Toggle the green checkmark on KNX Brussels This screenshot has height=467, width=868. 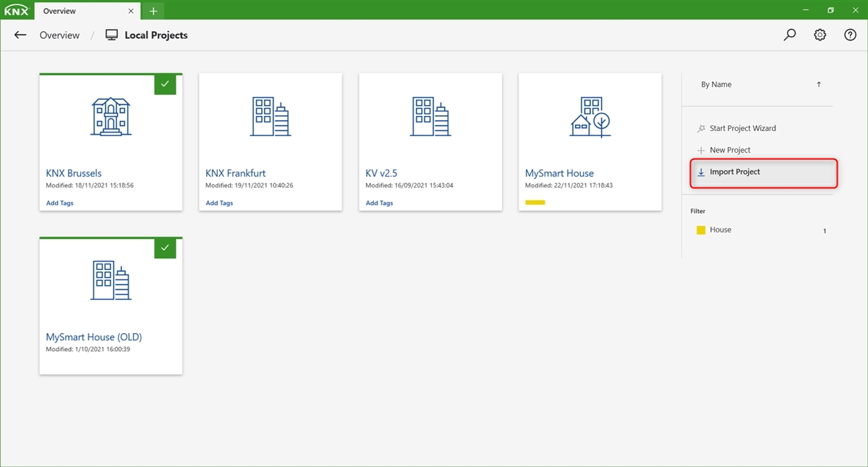(165, 84)
